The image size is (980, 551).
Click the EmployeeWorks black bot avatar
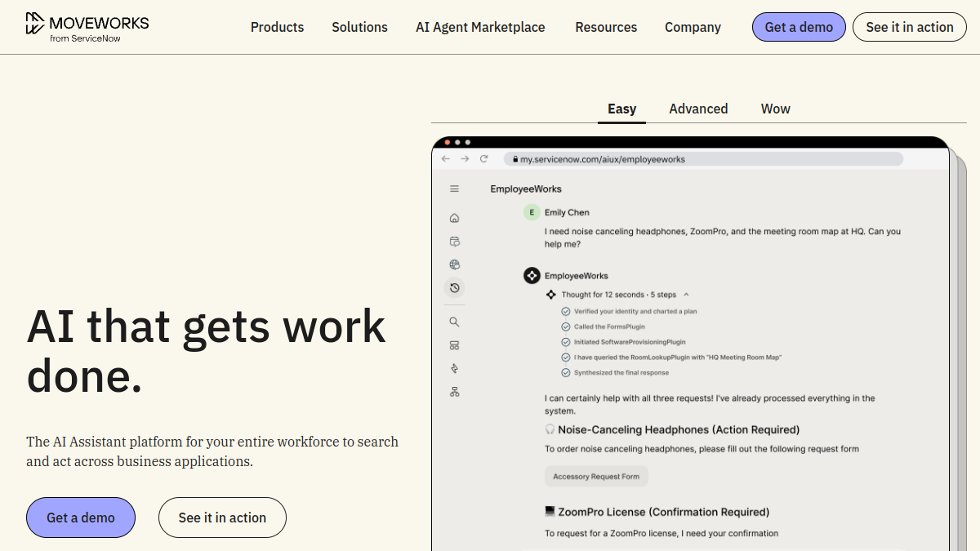coord(532,276)
